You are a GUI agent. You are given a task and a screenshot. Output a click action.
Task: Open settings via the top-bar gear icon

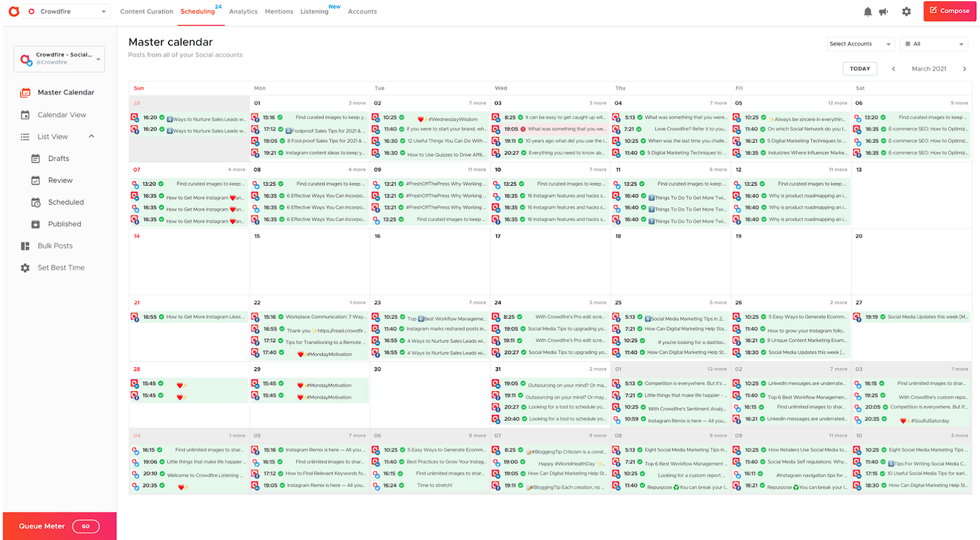point(906,12)
